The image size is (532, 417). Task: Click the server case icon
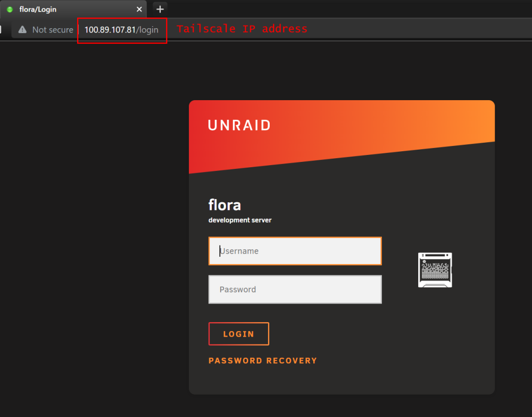435,270
